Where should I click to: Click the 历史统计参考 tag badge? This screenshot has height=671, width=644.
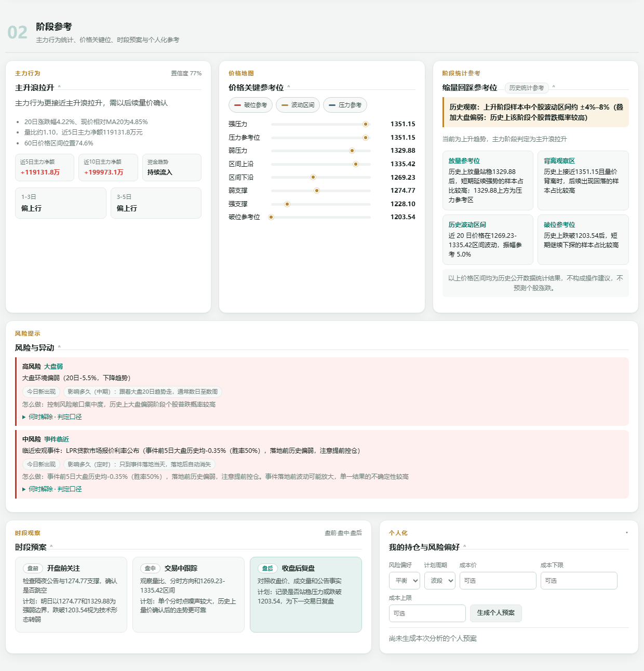pos(527,88)
